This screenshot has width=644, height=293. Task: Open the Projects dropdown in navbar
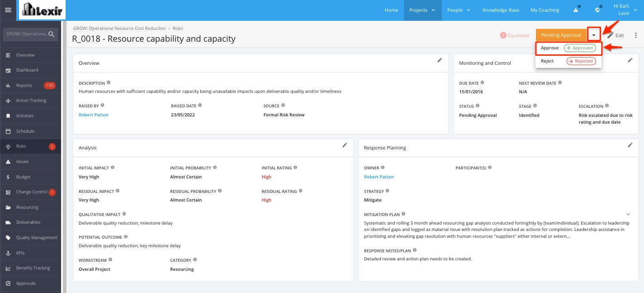422,10
